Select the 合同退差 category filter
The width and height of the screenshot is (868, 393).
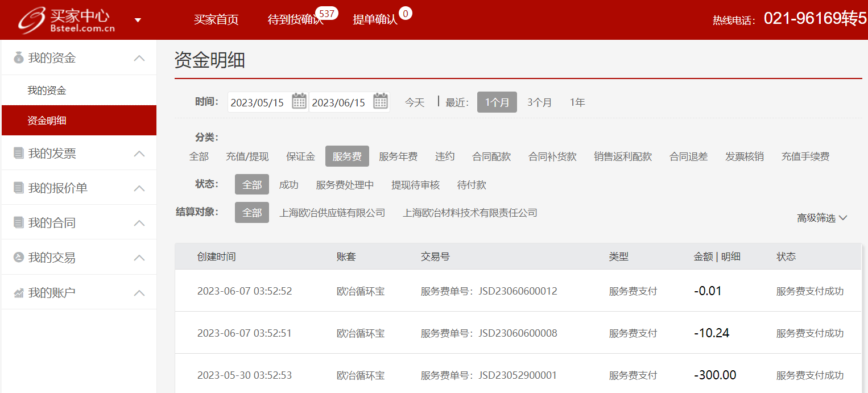click(x=688, y=156)
